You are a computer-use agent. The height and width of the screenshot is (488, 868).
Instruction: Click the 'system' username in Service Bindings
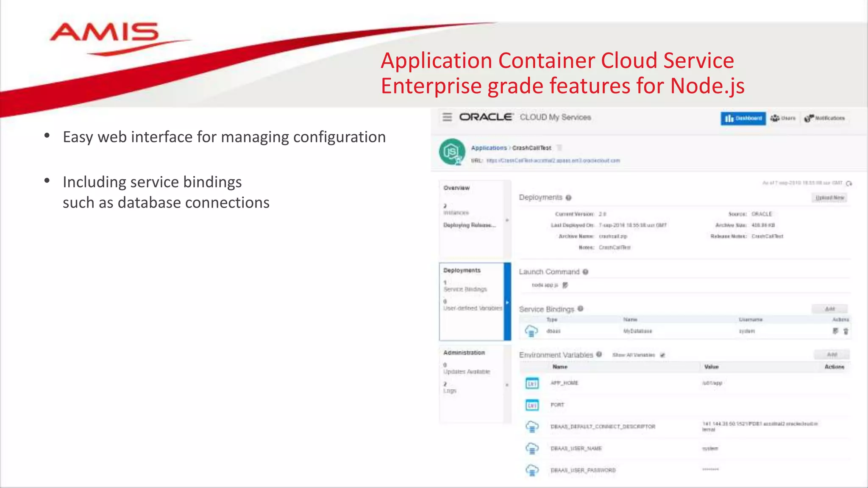[747, 331]
